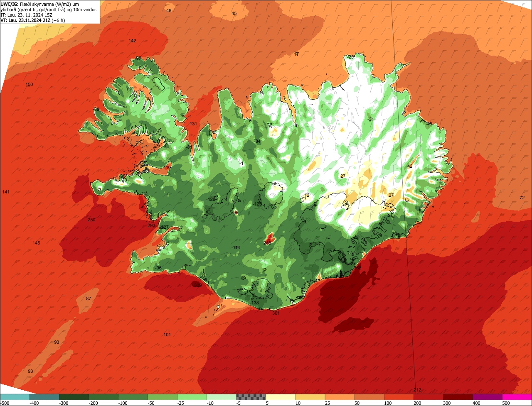Click the '116' value near Breiðafjörður
Image resolution: width=532 pixels, height=406 pixels.
pyautogui.click(x=167, y=168)
